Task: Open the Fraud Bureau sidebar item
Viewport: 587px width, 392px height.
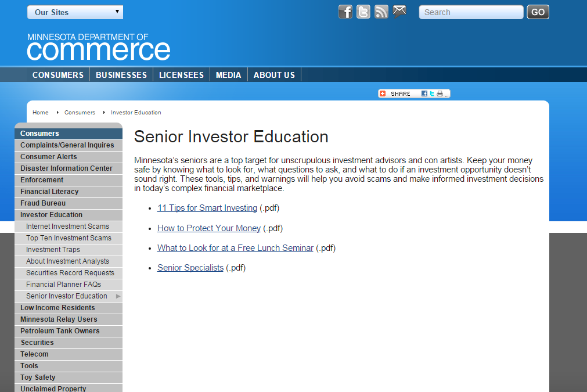Action: pos(69,203)
